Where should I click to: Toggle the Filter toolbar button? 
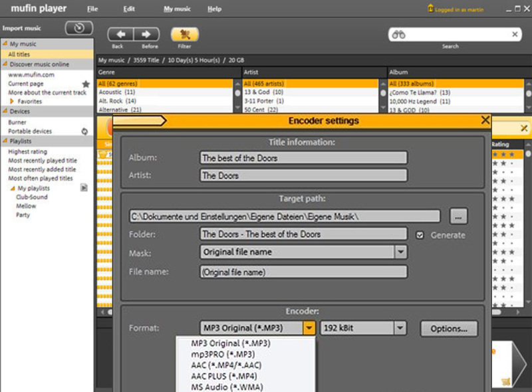185,35
